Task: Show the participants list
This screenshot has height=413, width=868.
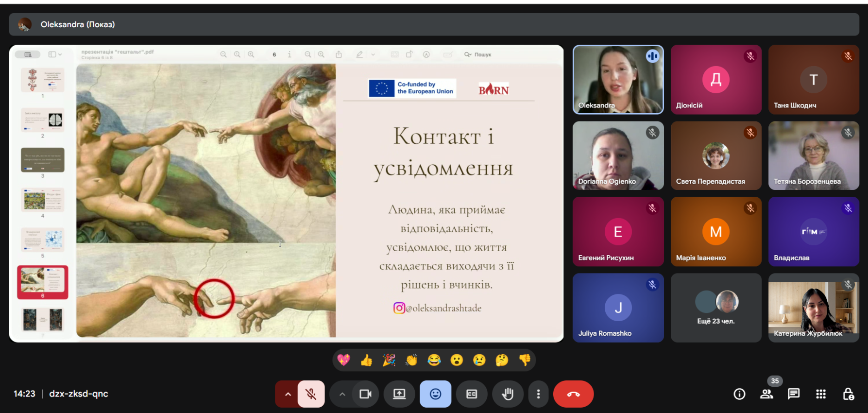Action: pyautogui.click(x=766, y=394)
